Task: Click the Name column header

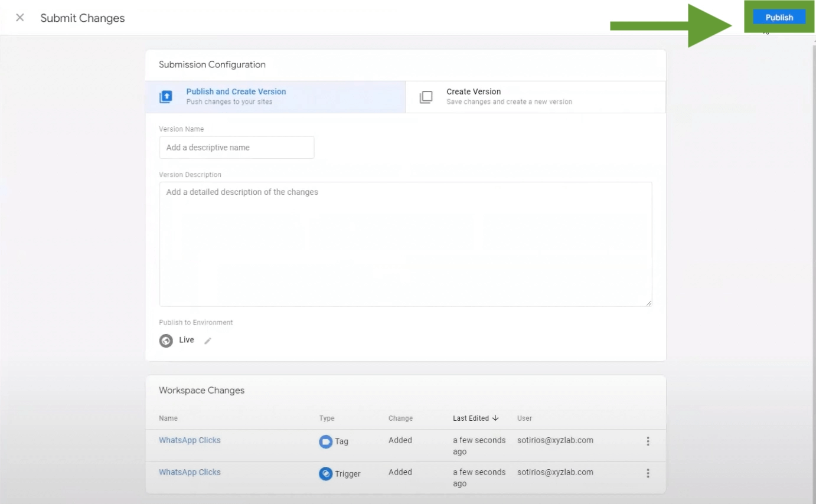Action: [x=168, y=418]
